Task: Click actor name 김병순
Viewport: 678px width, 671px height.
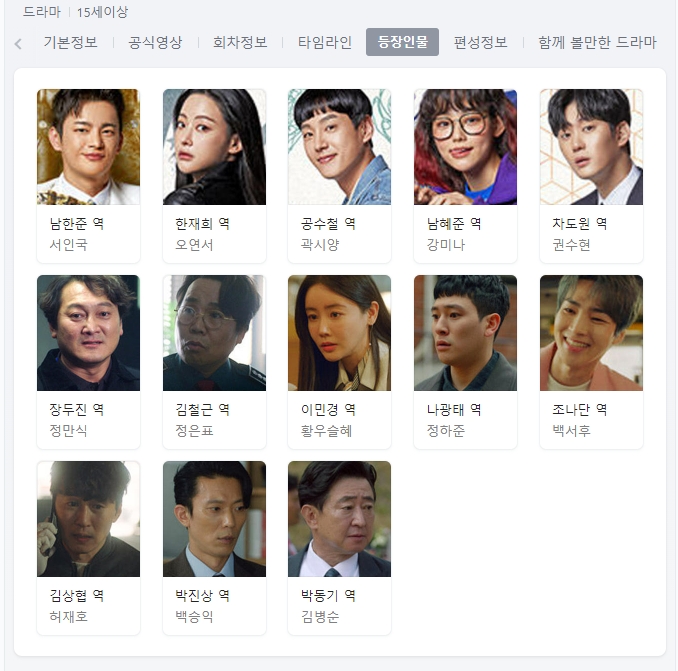Action: (320, 617)
